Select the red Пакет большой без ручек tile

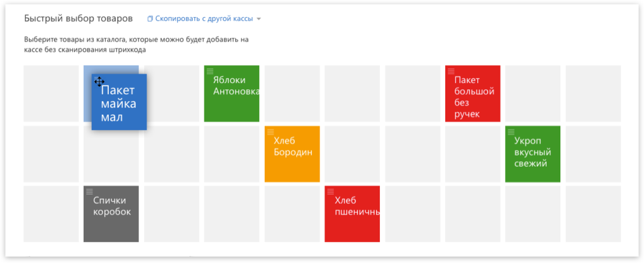473,96
